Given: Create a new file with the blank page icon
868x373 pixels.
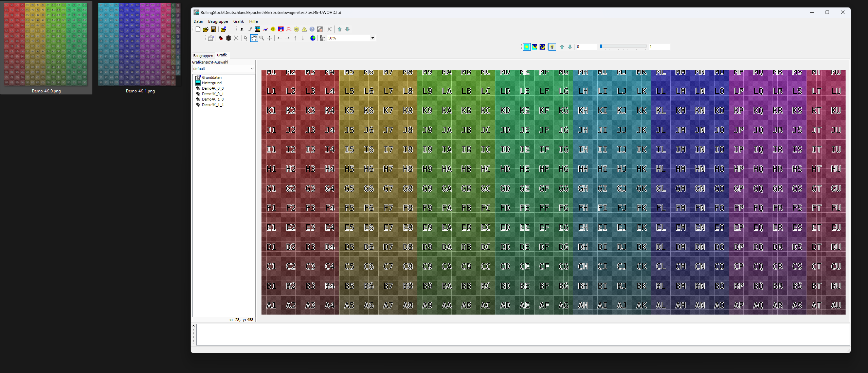Looking at the screenshot, I should click(x=198, y=29).
